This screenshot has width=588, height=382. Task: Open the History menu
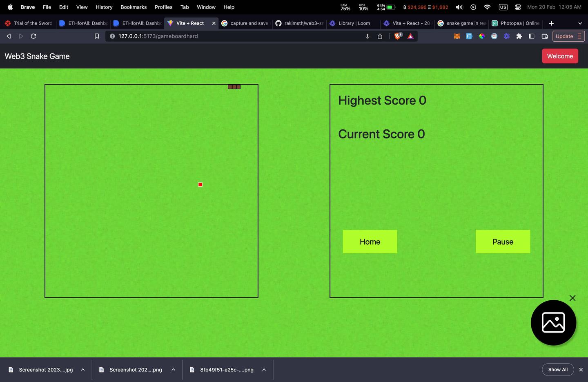pyautogui.click(x=104, y=7)
